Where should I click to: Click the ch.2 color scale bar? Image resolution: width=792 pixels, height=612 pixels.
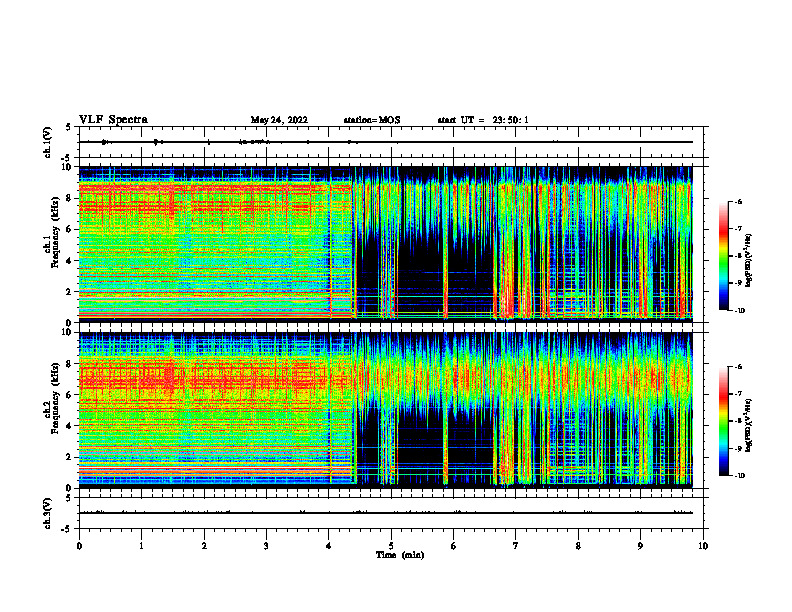pos(723,421)
